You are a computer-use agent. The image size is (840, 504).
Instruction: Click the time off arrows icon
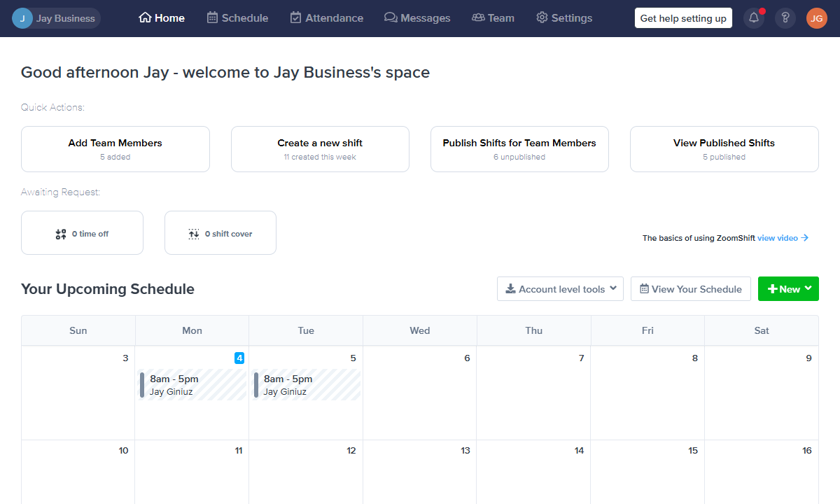coord(61,234)
